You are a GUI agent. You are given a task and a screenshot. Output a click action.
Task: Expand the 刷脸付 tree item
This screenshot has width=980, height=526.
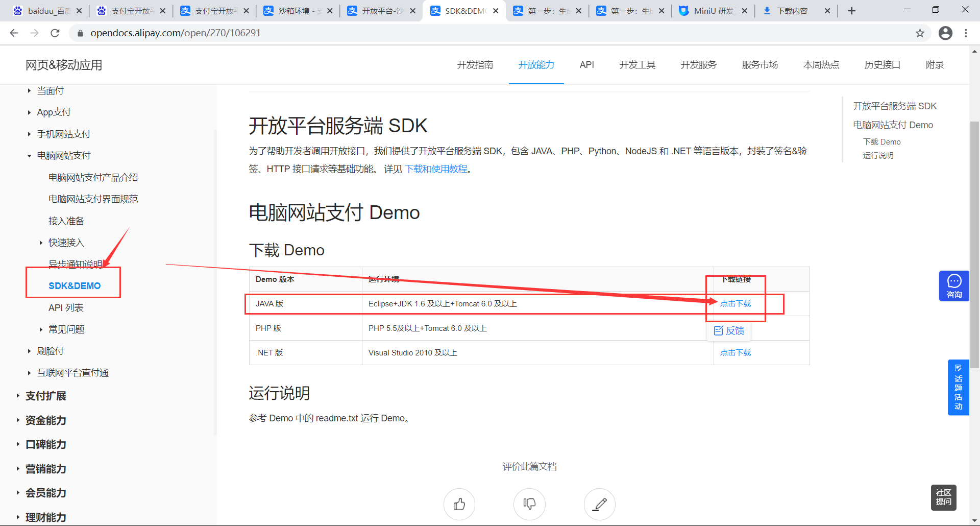click(x=29, y=351)
